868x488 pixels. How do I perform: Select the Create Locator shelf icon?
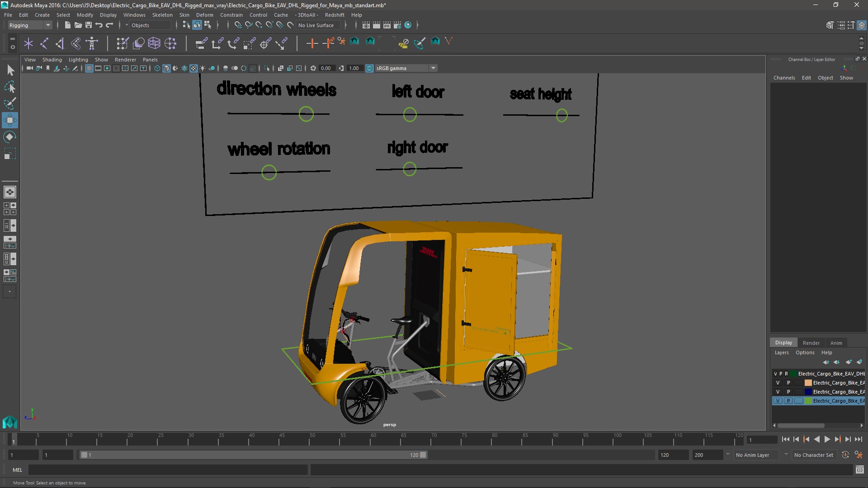point(28,43)
